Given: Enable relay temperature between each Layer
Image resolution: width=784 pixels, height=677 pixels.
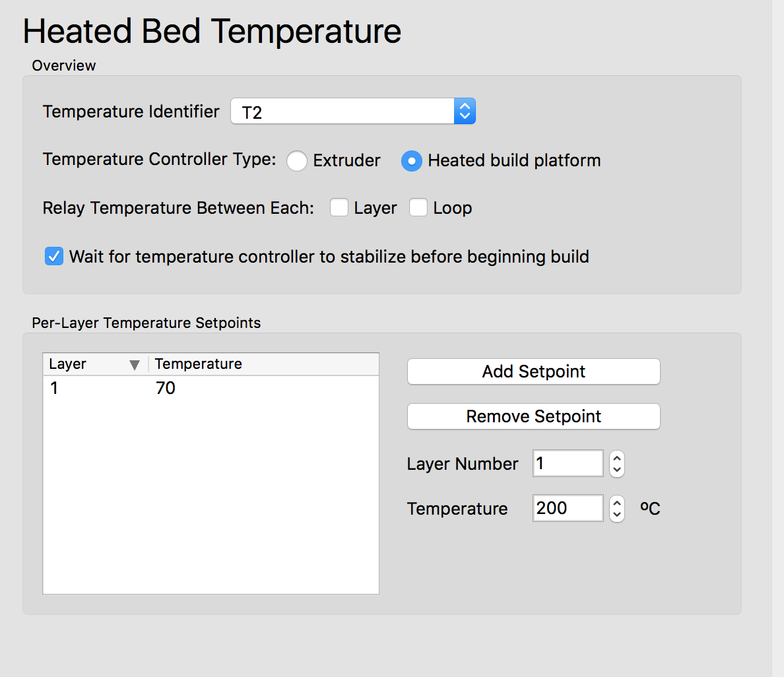Looking at the screenshot, I should coord(339,208).
